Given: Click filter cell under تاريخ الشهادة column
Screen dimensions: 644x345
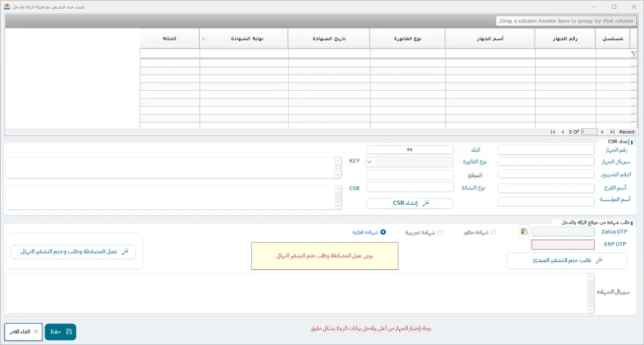Looking at the screenshot, I should click(x=329, y=54).
